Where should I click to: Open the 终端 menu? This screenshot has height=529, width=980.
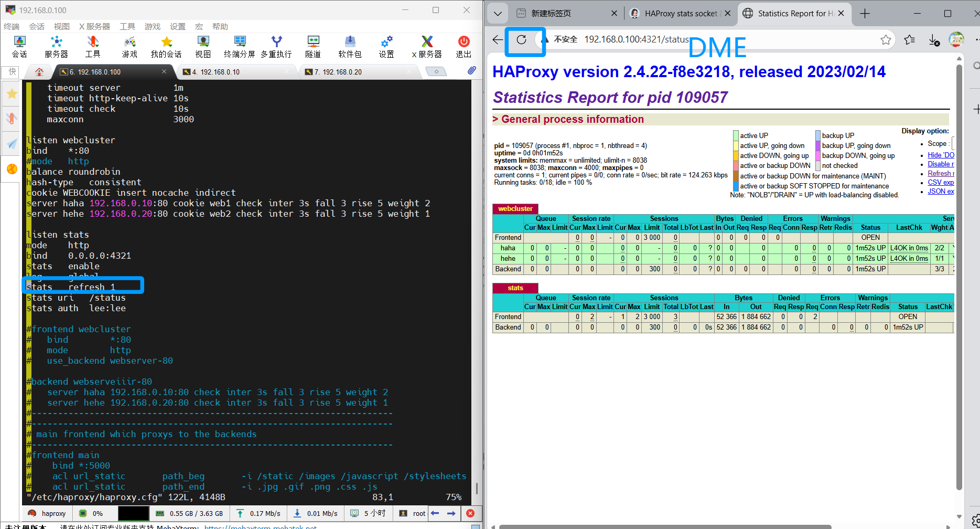(x=12, y=26)
